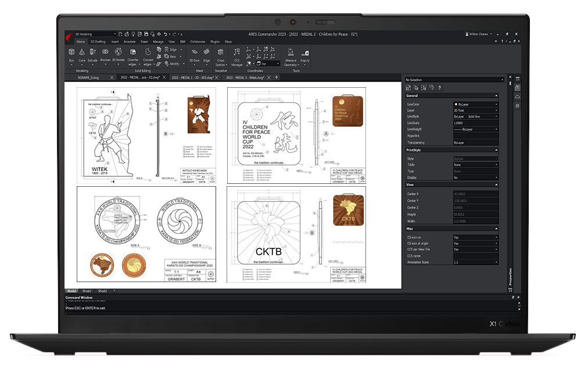The image size is (588, 370).
Task: Open the 3D Modeling workspace dropdown
Action: click(x=95, y=34)
